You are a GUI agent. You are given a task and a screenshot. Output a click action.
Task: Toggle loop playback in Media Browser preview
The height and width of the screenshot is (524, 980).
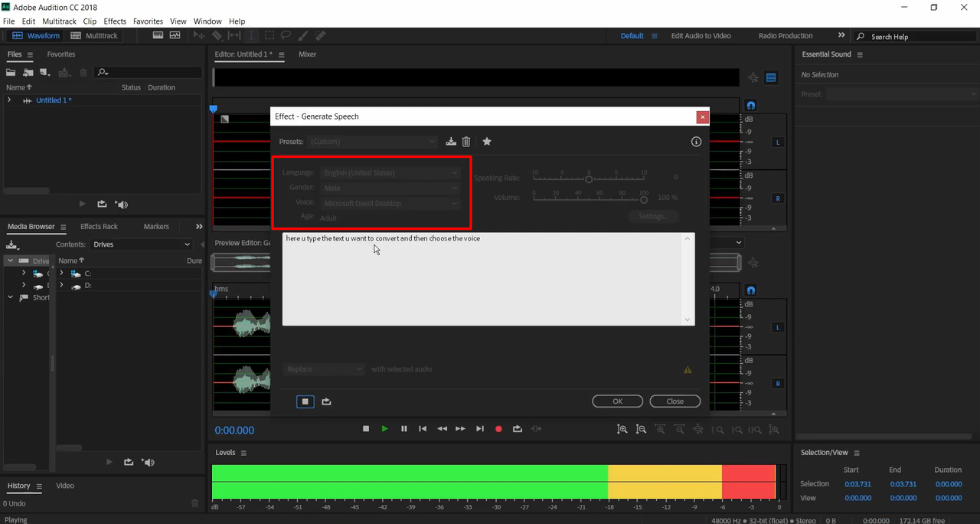point(128,462)
